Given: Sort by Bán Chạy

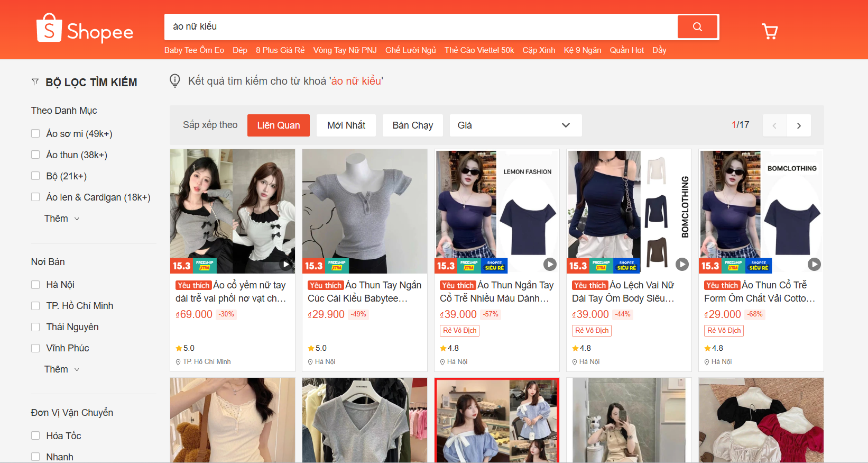Looking at the screenshot, I should tap(412, 125).
